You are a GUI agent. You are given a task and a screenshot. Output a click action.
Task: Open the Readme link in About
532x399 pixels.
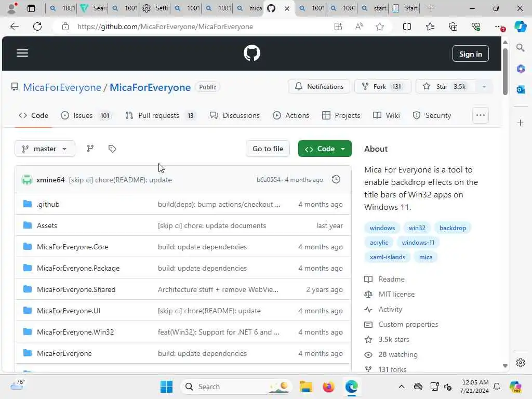click(x=391, y=279)
